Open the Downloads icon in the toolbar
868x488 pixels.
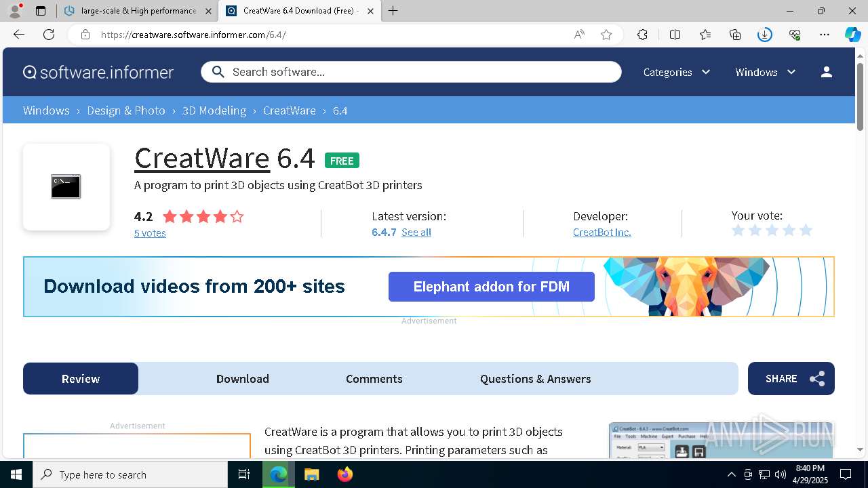[x=765, y=35]
